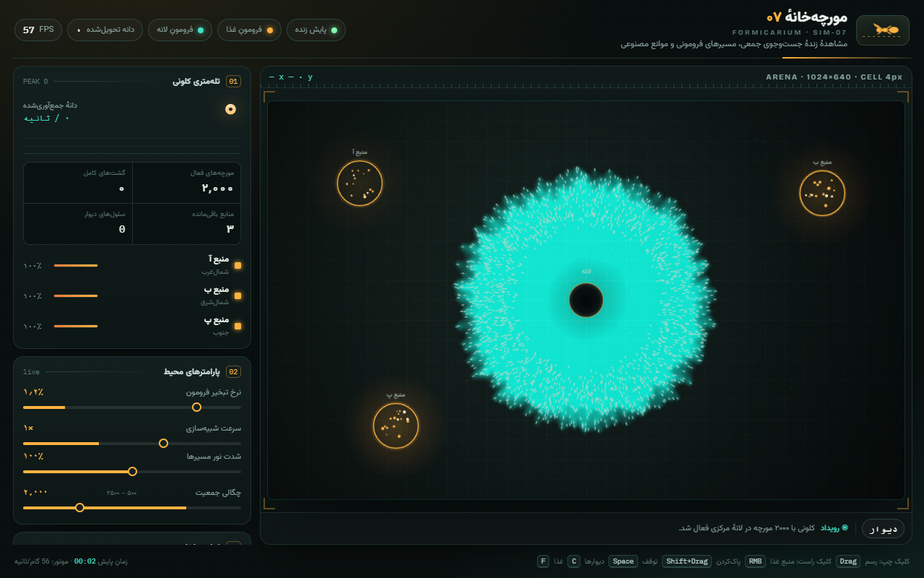Click the سرعت شبیه‌سازی slider handle
Viewport: 924px width, 578px height.
click(x=163, y=443)
